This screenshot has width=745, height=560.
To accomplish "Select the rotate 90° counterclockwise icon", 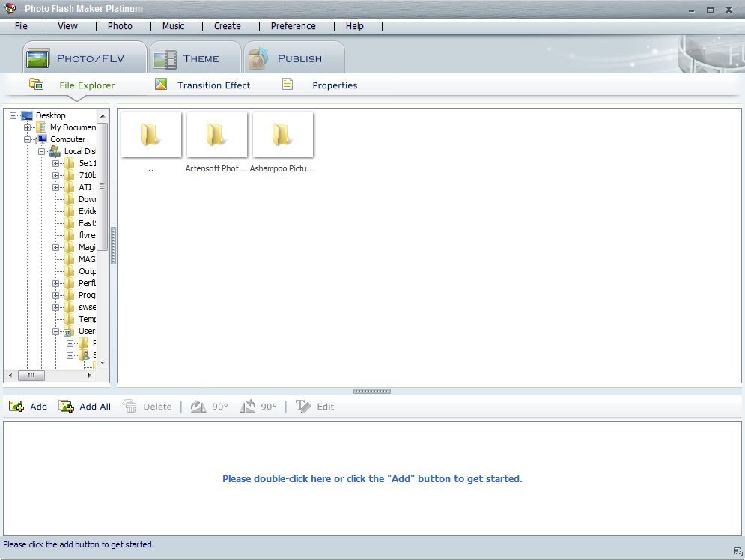I will pos(249,406).
